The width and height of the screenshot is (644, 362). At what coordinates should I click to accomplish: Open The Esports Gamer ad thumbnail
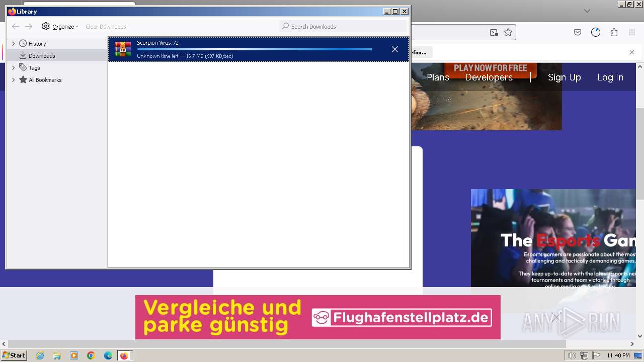(x=553, y=238)
